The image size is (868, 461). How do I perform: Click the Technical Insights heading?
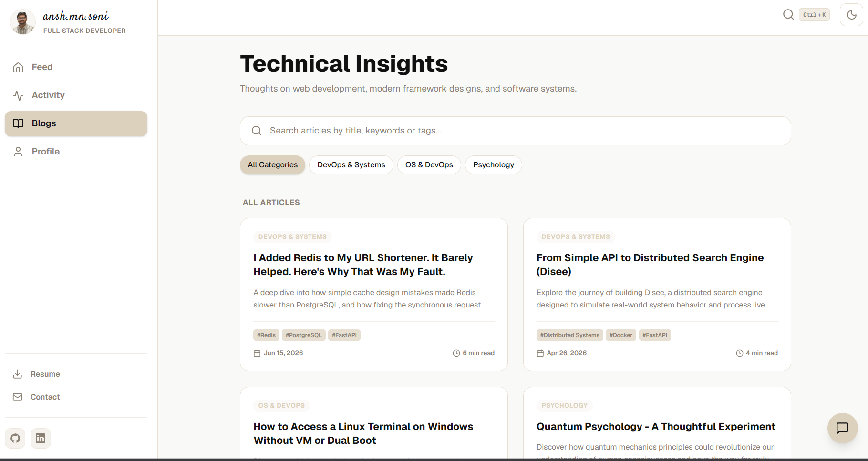[344, 64]
